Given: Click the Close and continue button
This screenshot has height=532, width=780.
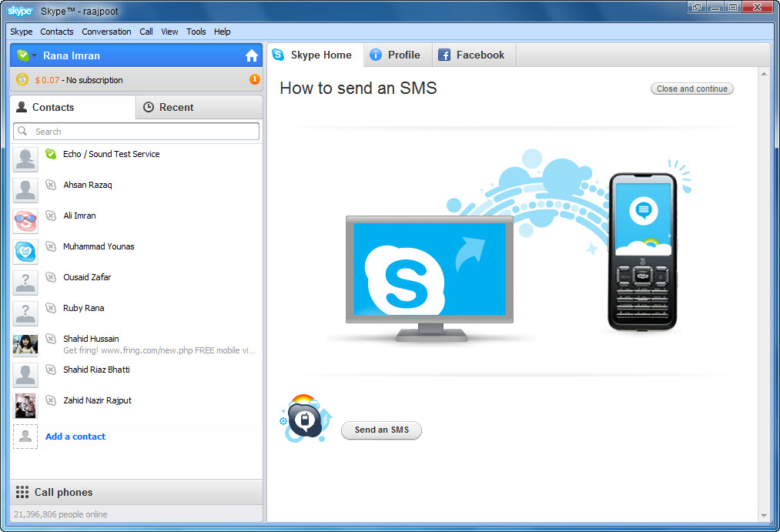Looking at the screenshot, I should (692, 89).
